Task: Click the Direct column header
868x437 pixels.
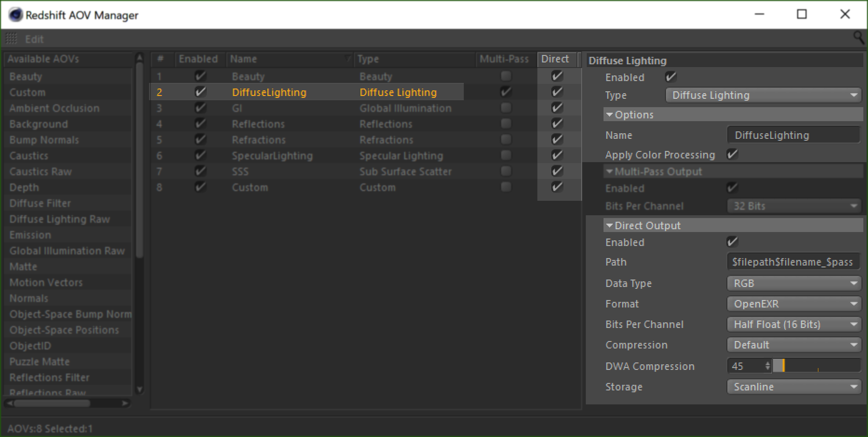Action: 557,59
